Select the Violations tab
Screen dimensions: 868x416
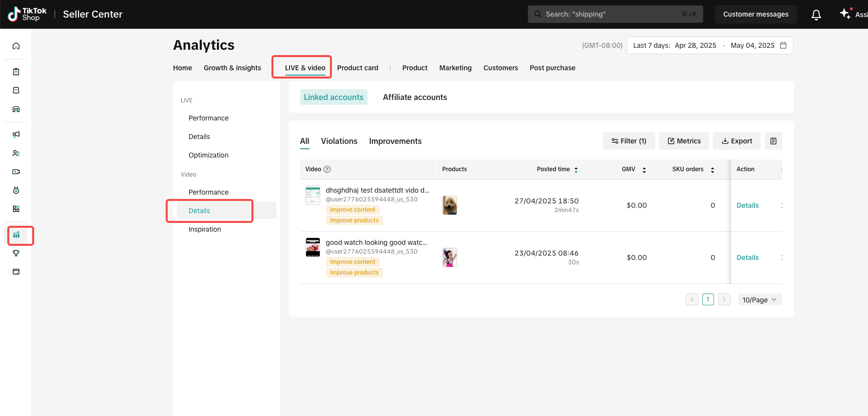(339, 141)
